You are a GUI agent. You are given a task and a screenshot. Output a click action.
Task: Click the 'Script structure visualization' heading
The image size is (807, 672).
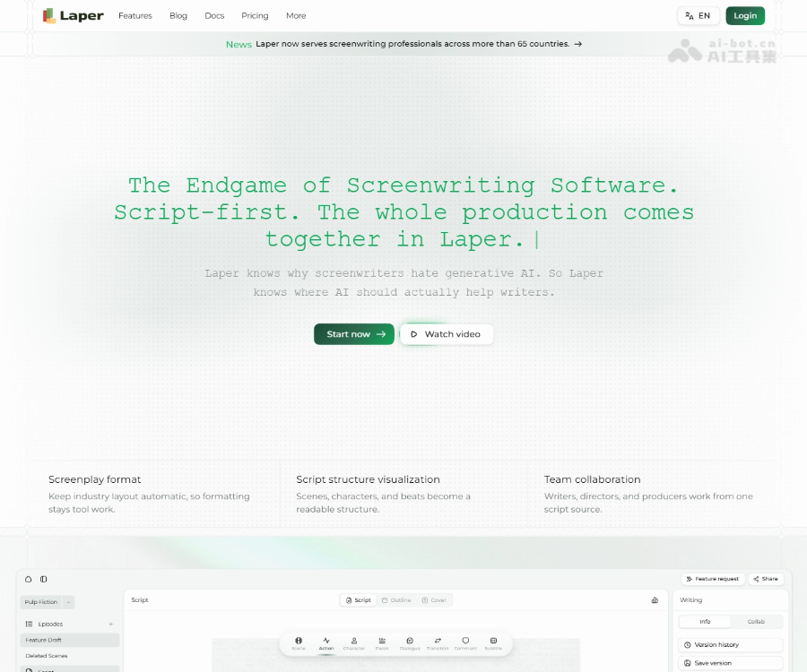[368, 479]
